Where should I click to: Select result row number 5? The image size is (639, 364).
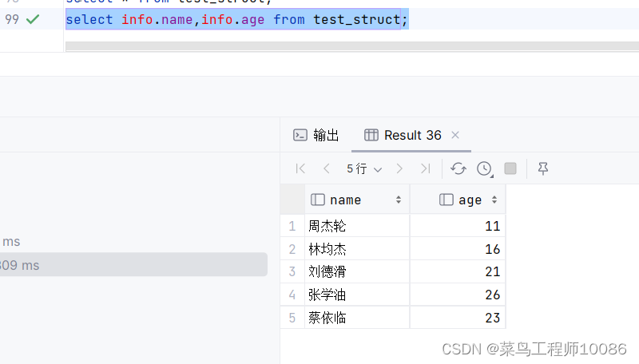[x=292, y=318]
